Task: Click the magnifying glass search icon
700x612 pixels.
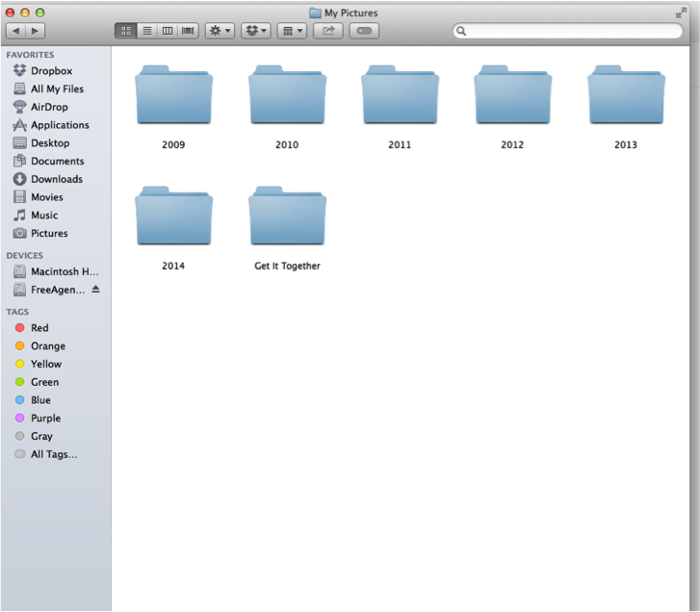Action: [x=461, y=31]
